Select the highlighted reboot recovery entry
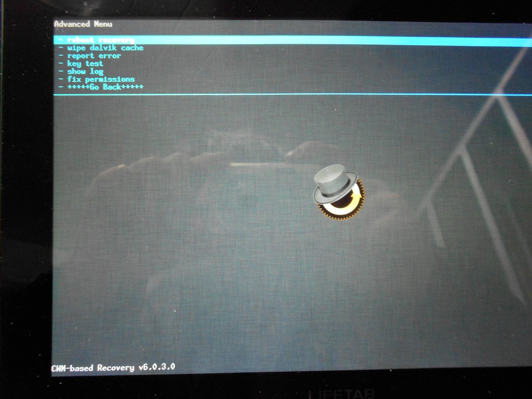Image resolution: width=532 pixels, height=399 pixels. 293,40
